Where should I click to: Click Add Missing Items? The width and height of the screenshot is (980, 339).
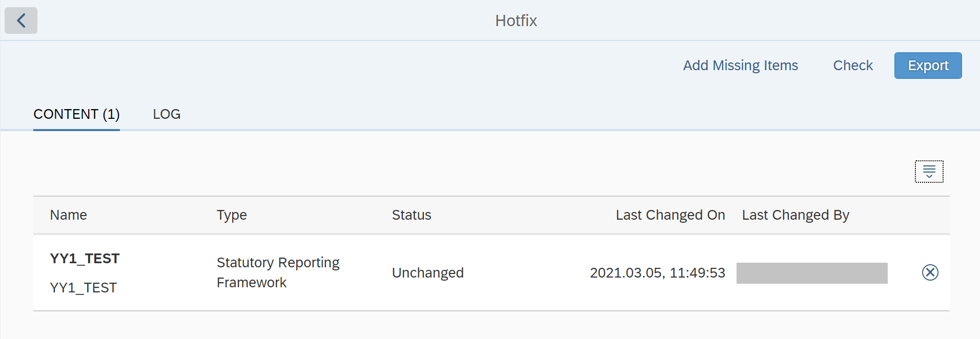coord(741,66)
